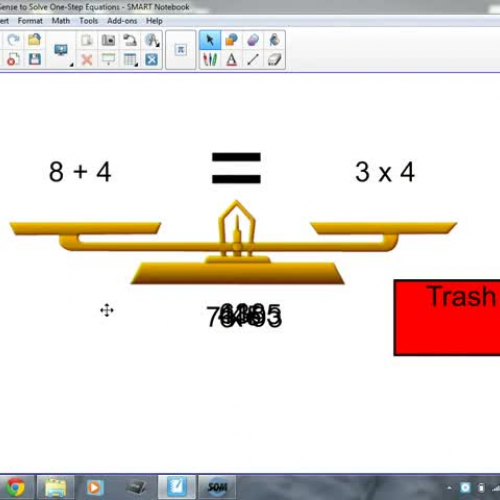
Task: Click the text properties A icon
Action: [x=151, y=40]
